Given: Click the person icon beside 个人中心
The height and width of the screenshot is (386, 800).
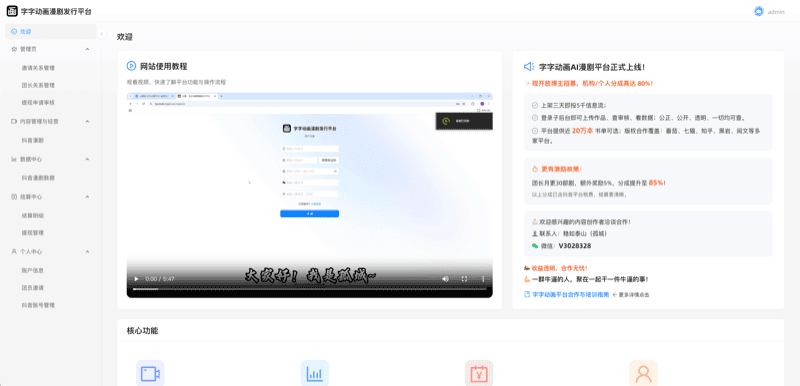Looking at the screenshot, I should click(14, 251).
